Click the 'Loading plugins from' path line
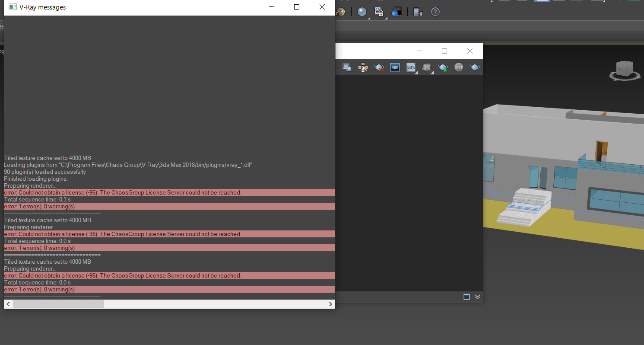 click(x=128, y=165)
